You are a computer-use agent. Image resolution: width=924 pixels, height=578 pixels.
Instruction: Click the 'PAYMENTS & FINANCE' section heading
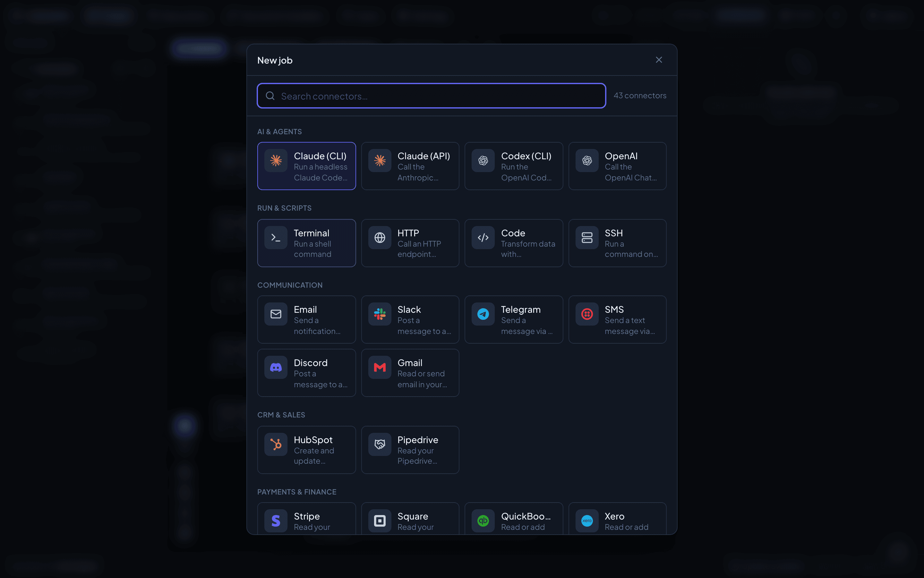click(x=297, y=492)
